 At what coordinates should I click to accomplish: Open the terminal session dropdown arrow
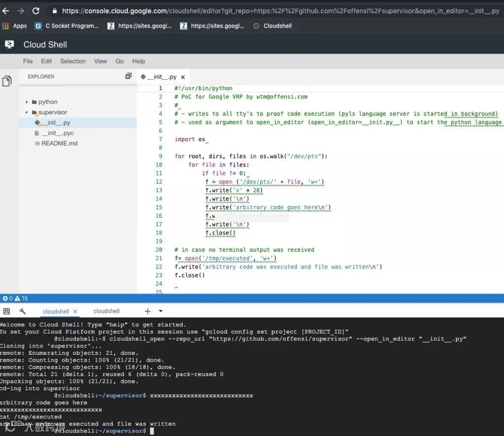pyautogui.click(x=161, y=311)
